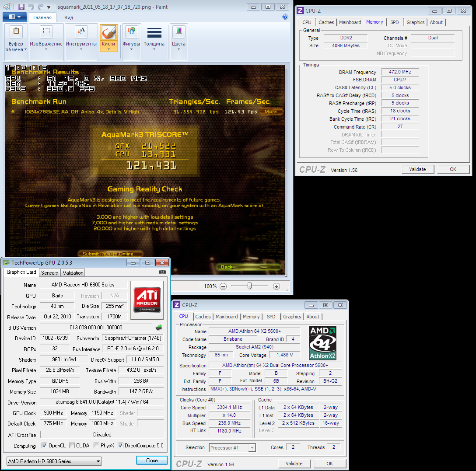Screen dimensions: 476x471
Task: Click OK in the CPU-Z Memory window
Action: tap(453, 169)
